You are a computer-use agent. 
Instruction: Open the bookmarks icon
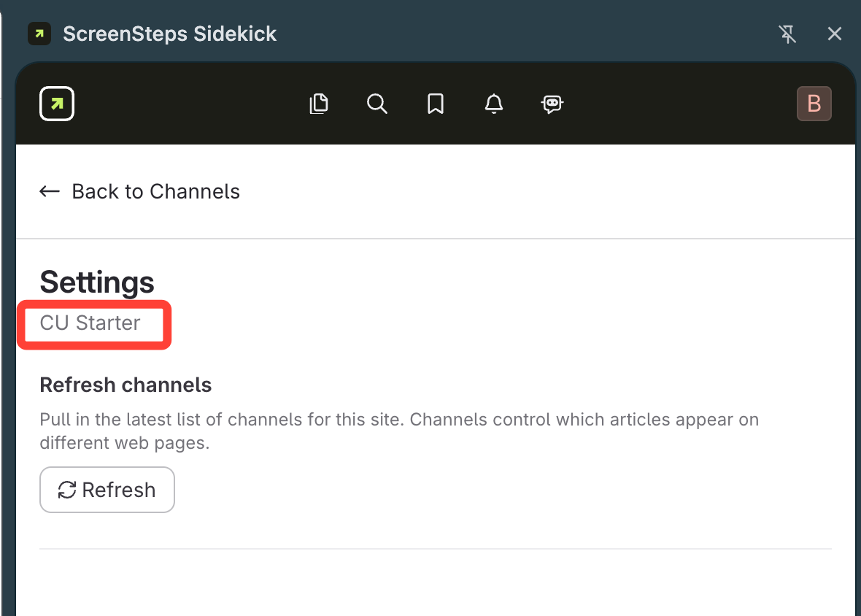(436, 104)
